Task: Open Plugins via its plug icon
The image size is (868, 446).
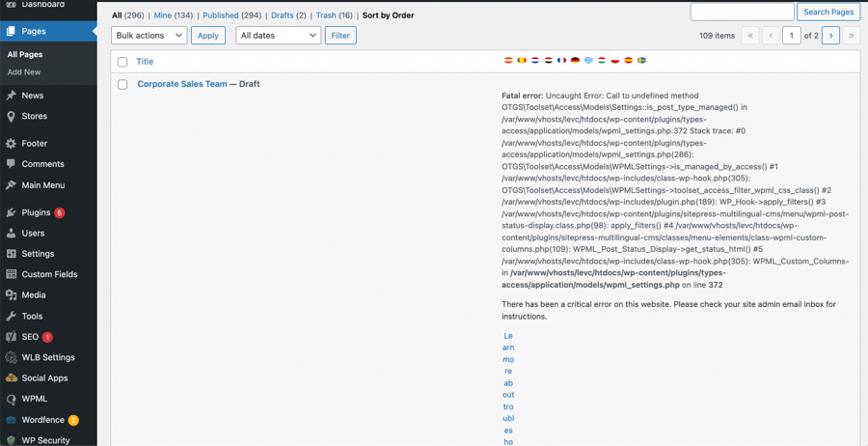Action: coord(12,212)
